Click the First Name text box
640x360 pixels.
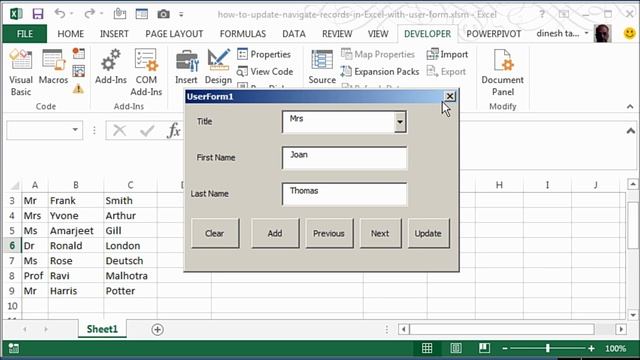(344, 158)
